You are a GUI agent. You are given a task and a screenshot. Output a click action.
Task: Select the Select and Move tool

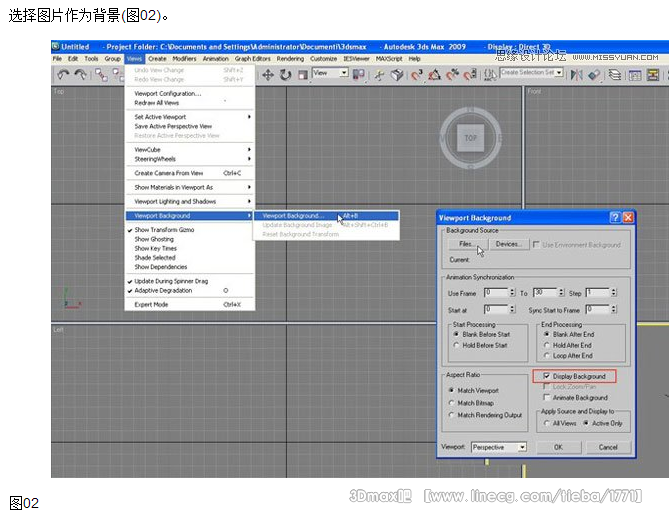(268, 75)
